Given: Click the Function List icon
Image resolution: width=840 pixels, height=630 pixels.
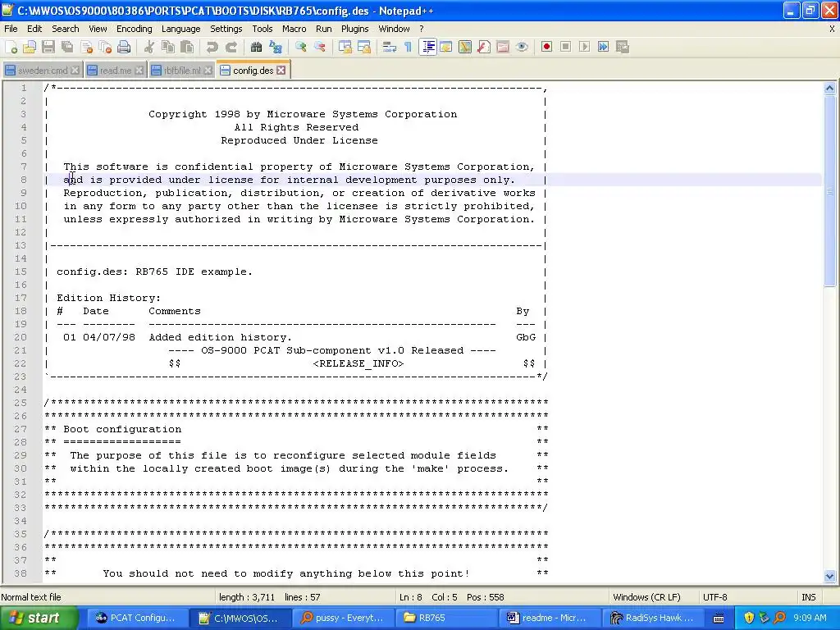Looking at the screenshot, I should (484, 47).
